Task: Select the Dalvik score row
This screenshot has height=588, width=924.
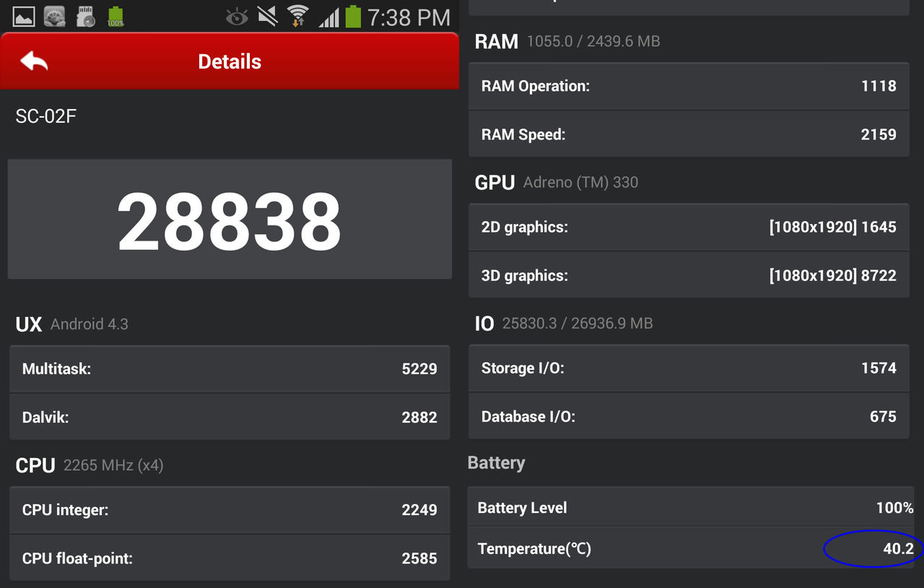Action: [230, 417]
